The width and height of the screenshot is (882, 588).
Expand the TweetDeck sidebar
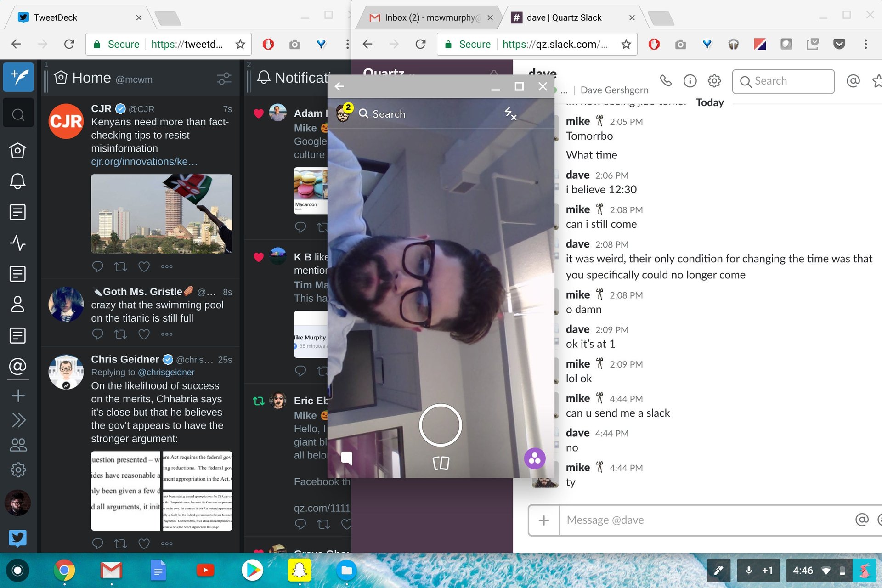[18, 420]
